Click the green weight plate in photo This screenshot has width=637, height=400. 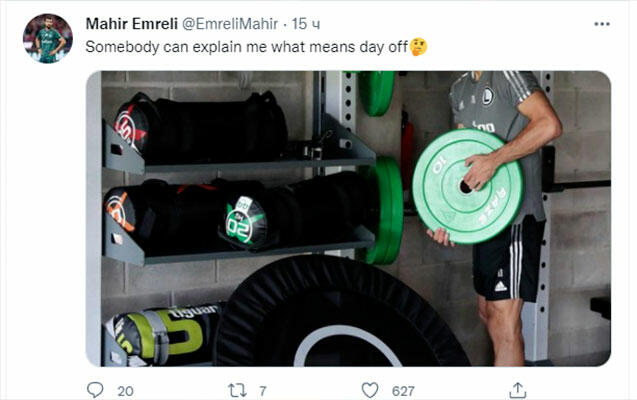coord(468,186)
